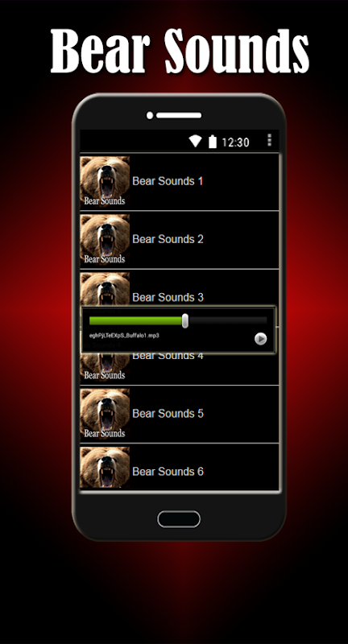Tap the bear thumbnail for Bear Sounds 6
Image resolution: width=348 pixels, height=644 pixels.
pos(105,468)
